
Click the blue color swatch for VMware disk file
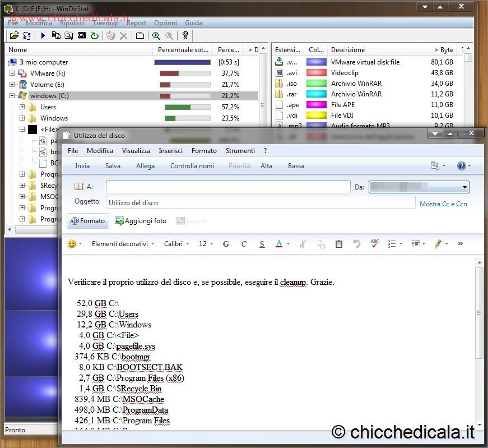coord(317,62)
